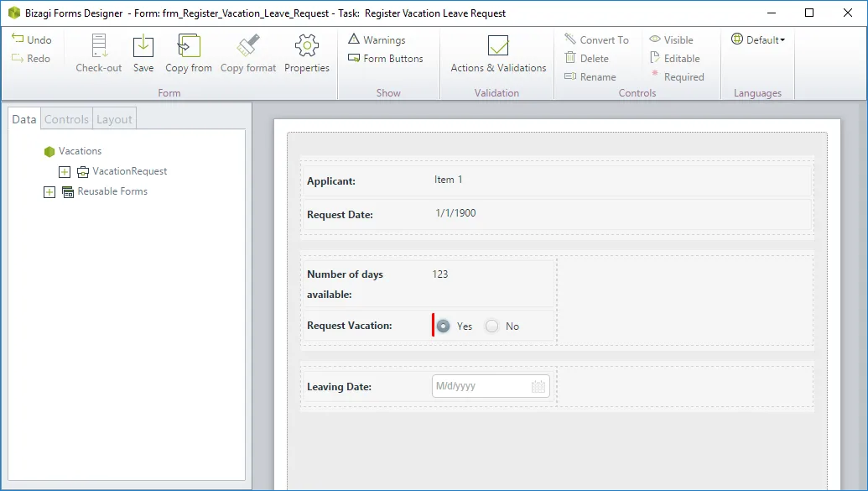Rename the selected control

pyautogui.click(x=590, y=76)
